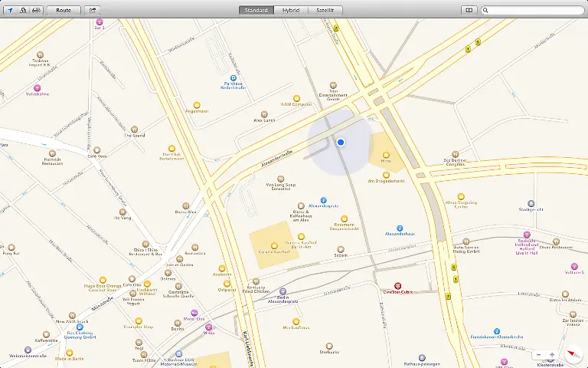This screenshot has width=588, height=368.
Task: Open the Van Long Soup Sensation pin
Action: point(280,179)
